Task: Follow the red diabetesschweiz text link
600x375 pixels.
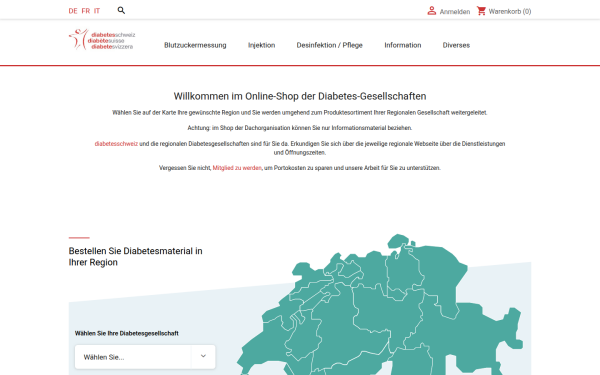Action: coord(116,144)
